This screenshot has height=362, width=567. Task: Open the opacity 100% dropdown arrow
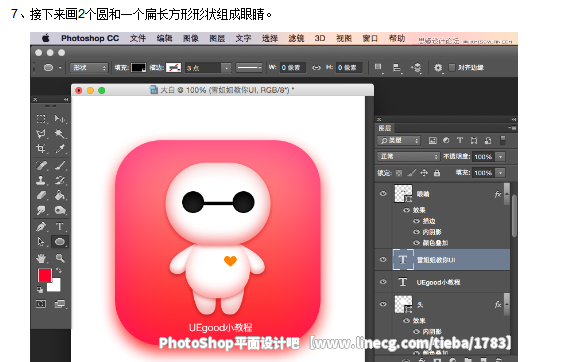point(500,157)
